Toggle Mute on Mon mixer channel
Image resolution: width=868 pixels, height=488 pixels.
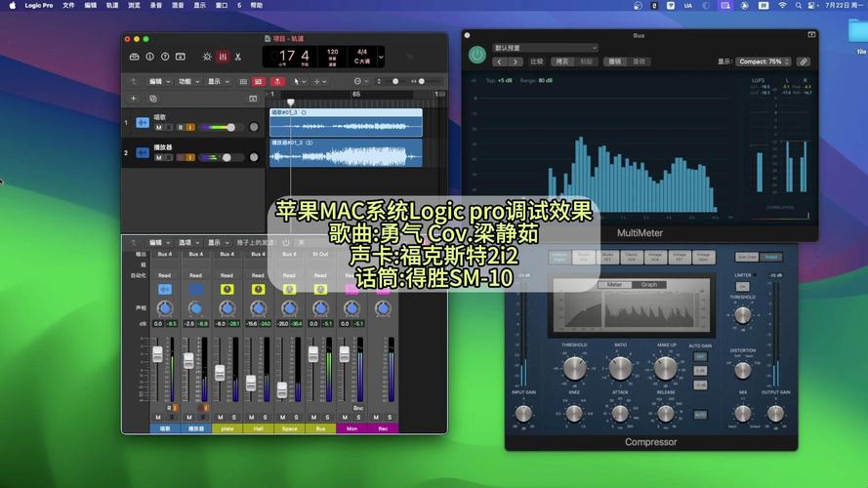(345, 417)
